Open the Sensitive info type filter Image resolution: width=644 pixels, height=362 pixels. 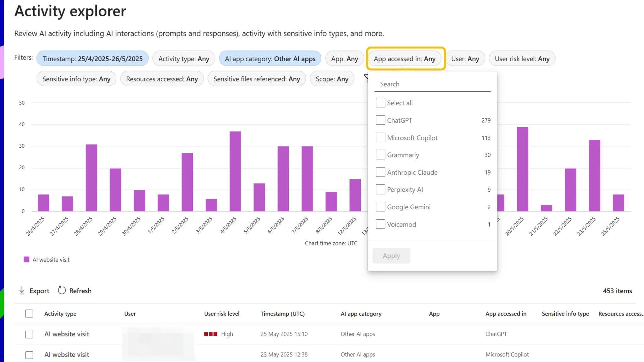point(76,79)
